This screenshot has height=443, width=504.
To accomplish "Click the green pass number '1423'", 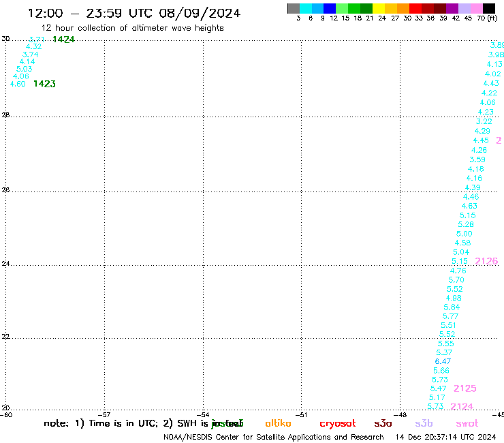I will (x=45, y=84).
